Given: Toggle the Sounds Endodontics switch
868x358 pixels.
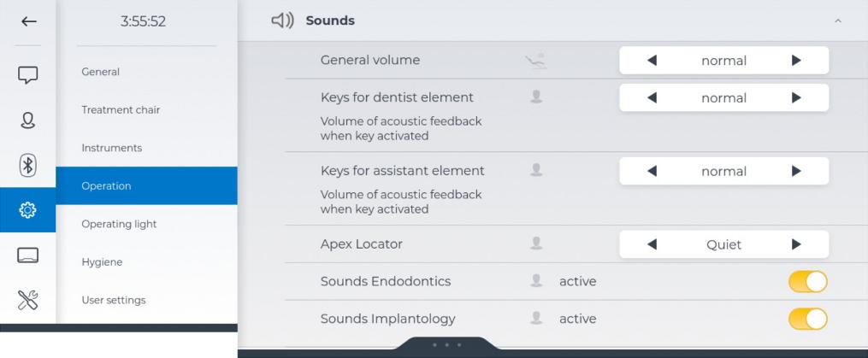Looking at the screenshot, I should click(807, 282).
